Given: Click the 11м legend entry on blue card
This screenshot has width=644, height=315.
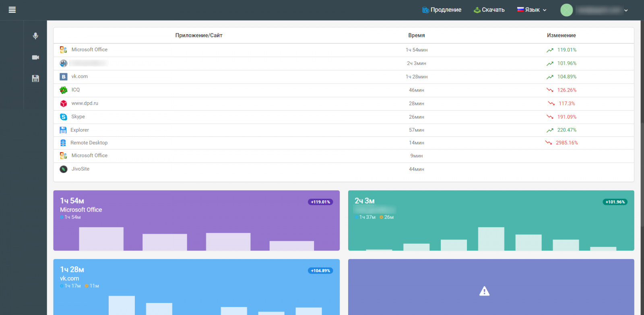Looking at the screenshot, I should [92, 286].
